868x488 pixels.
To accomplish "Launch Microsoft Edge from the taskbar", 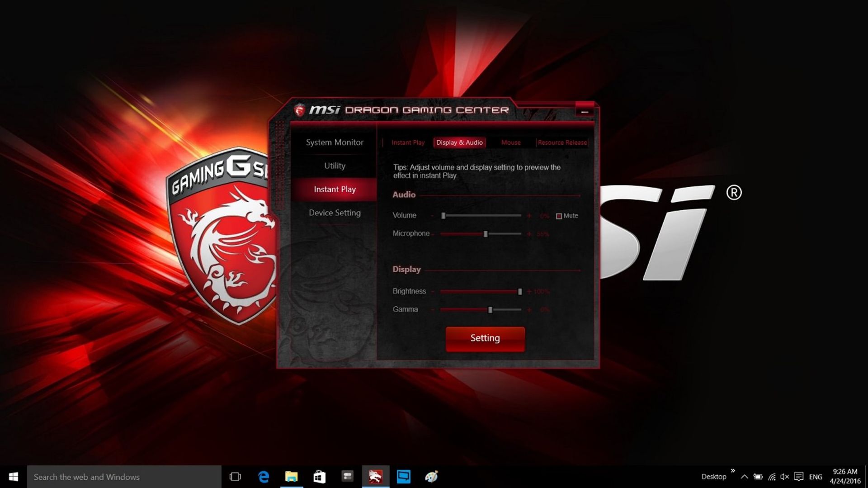I will tap(264, 477).
